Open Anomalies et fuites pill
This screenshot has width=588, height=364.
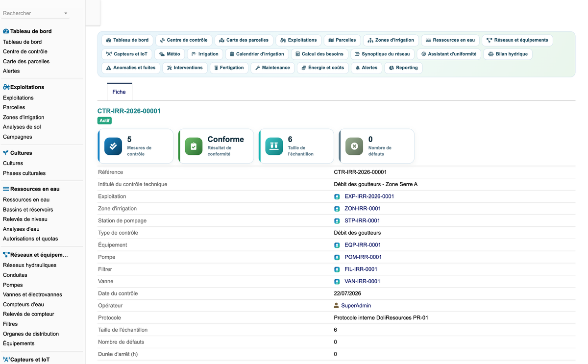pyautogui.click(x=130, y=68)
